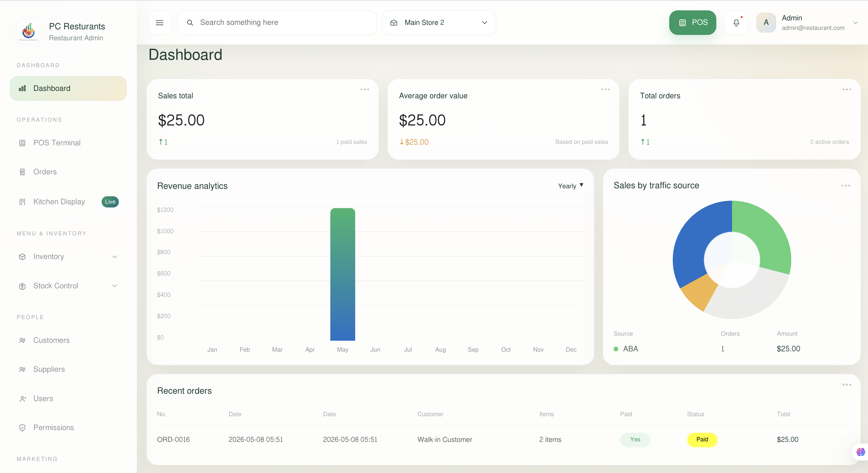Image resolution: width=868 pixels, height=473 pixels.
Task: Open Sales by traffic source options
Action: (845, 186)
